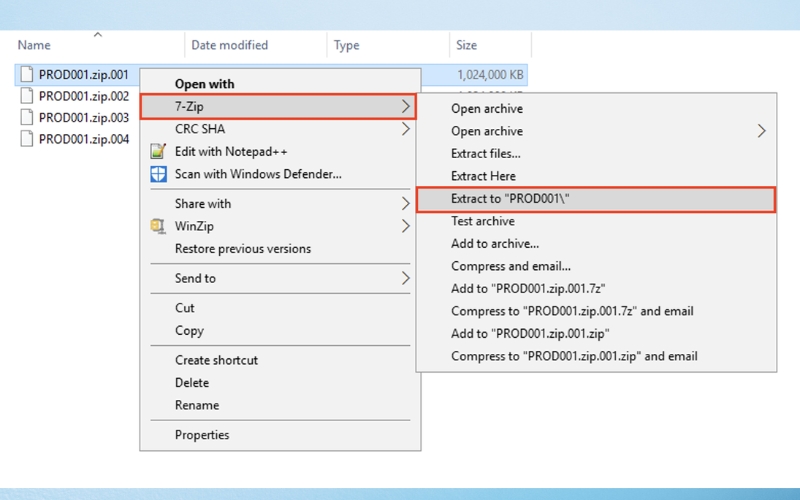This screenshot has width=800, height=500.
Task: Sort by Date modified column header
Action: (229, 45)
